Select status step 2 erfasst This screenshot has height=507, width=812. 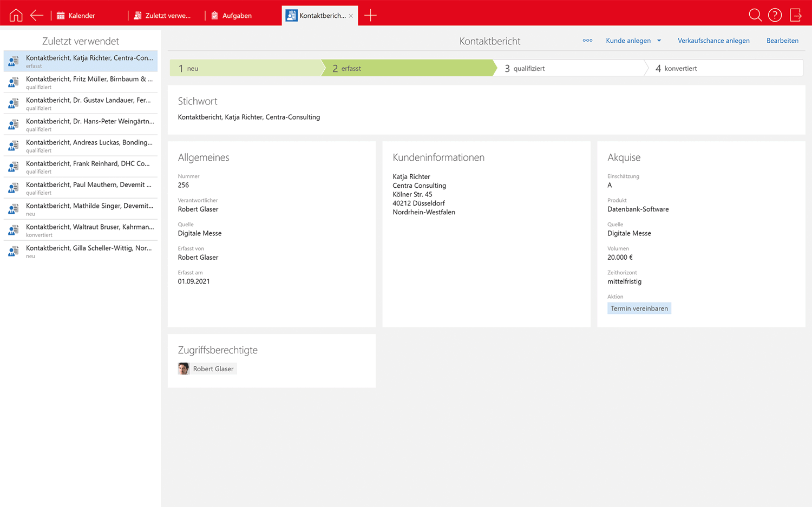[x=409, y=68]
